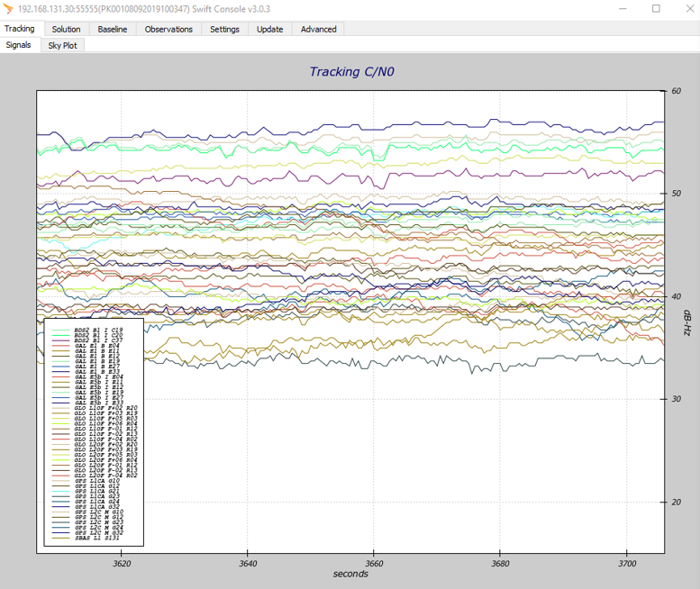Click legend entry GPS L1CA G32
This screenshot has width=700, height=589.
pos(86,506)
